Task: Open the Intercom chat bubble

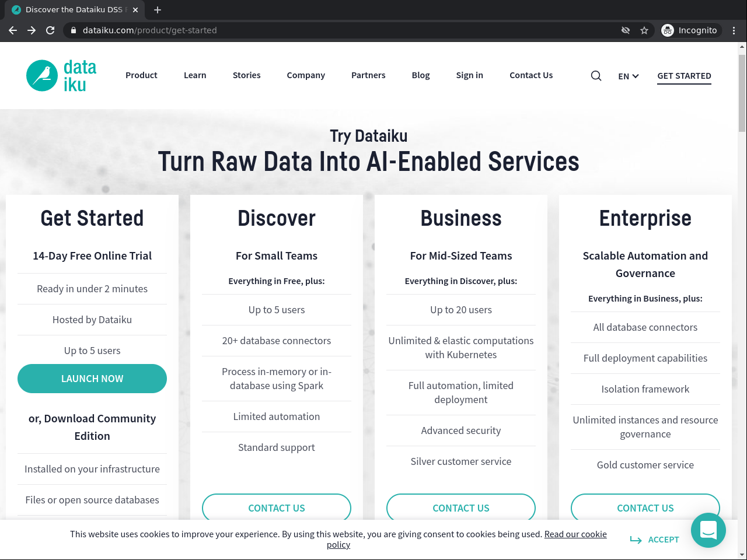Action: [708, 530]
